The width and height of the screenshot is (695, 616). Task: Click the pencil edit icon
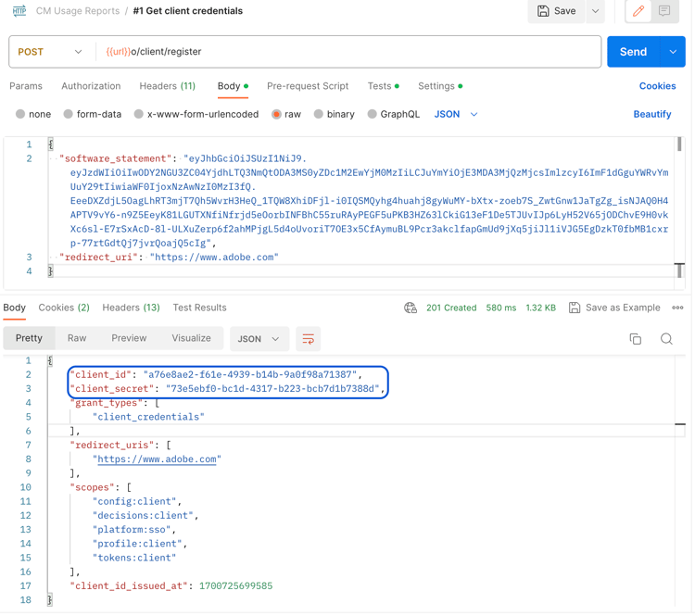638,11
